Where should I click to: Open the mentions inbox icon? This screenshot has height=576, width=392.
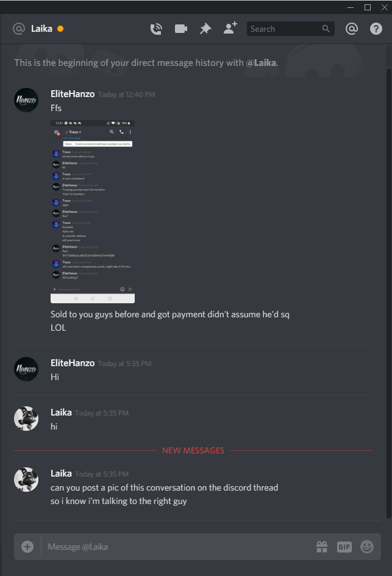[352, 29]
